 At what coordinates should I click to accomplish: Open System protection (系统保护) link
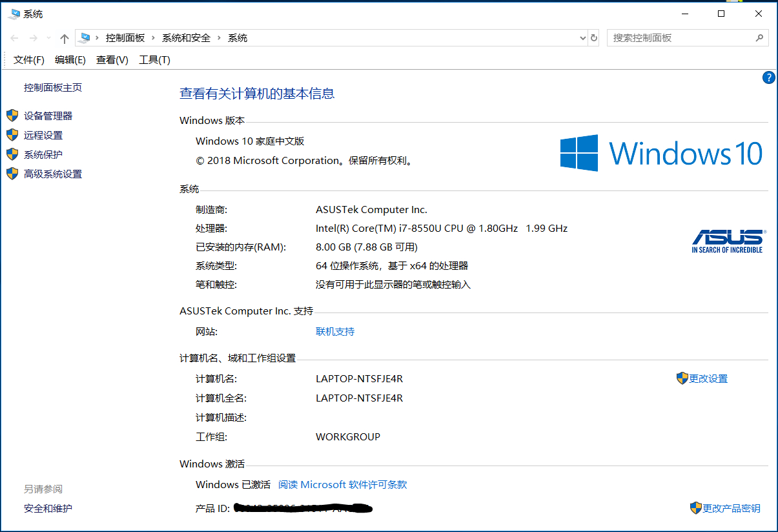(x=43, y=155)
